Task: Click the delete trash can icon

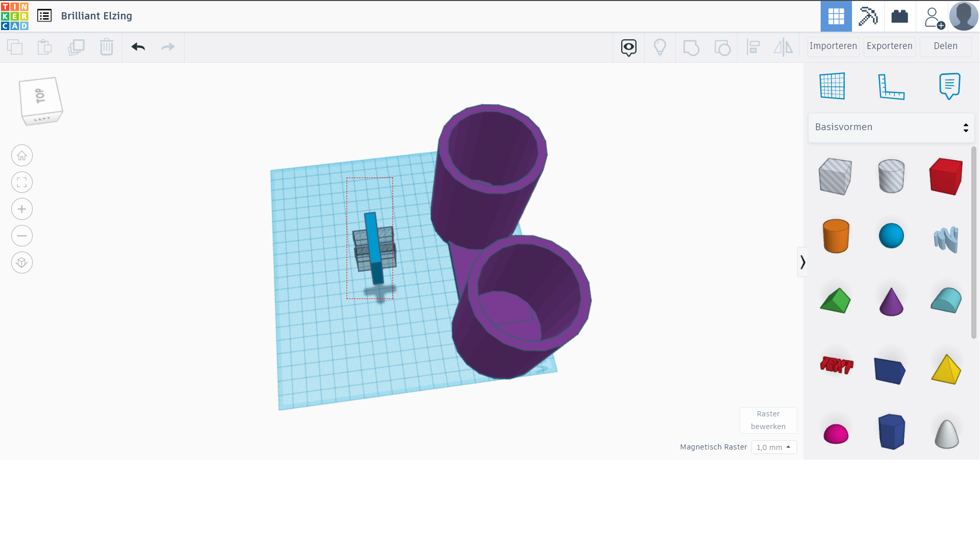Action: coord(106,47)
